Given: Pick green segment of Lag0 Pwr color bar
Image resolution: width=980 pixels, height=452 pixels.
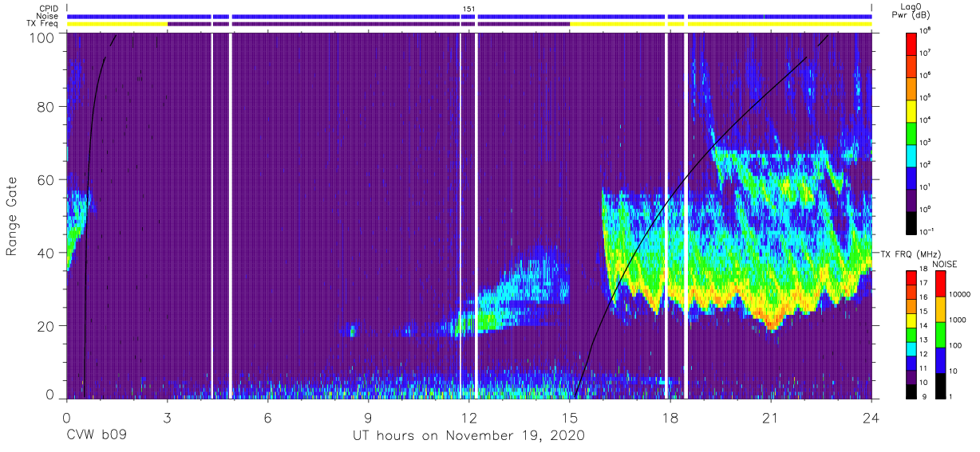Looking at the screenshot, I should coord(913,132).
